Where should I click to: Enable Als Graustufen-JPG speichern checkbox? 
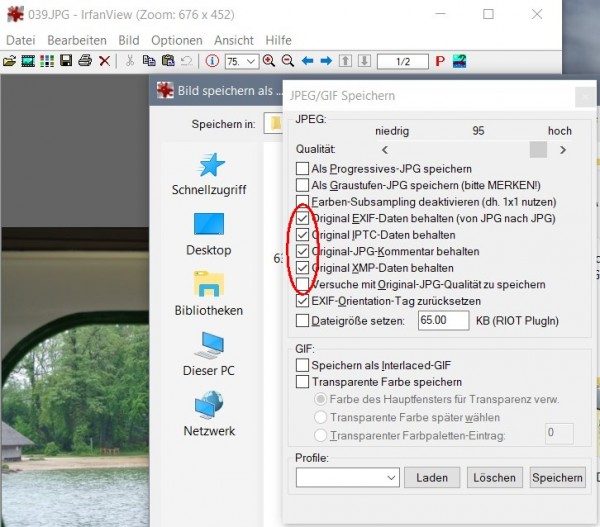click(302, 185)
